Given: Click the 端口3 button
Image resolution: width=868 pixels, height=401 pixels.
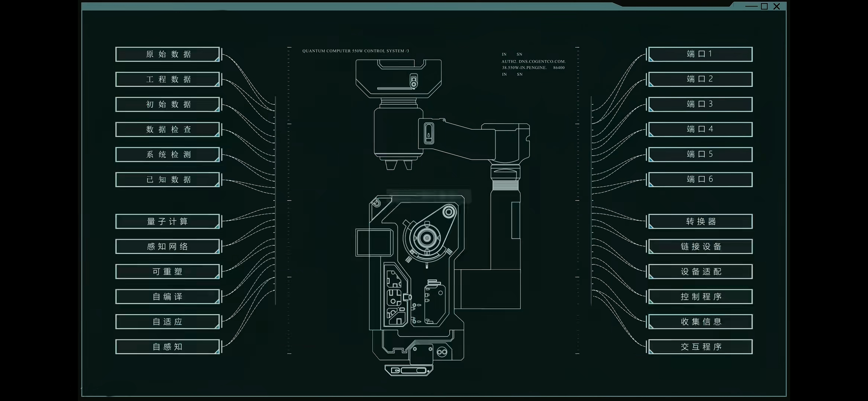Looking at the screenshot, I should (700, 104).
